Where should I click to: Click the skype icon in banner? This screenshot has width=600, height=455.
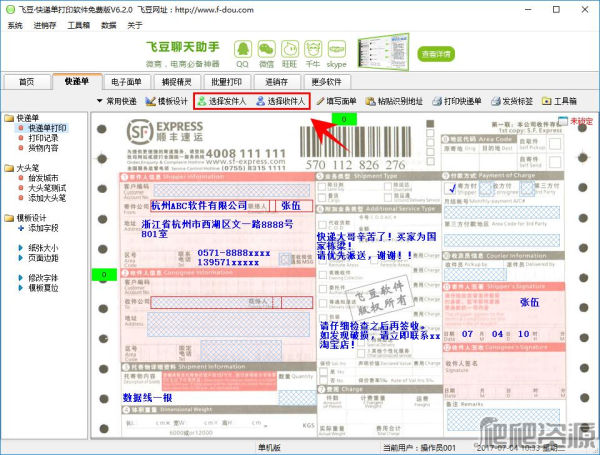click(x=337, y=49)
